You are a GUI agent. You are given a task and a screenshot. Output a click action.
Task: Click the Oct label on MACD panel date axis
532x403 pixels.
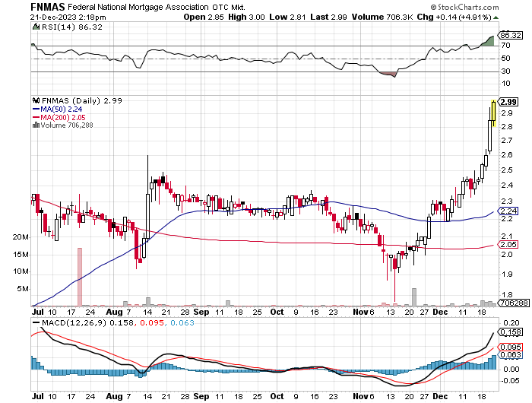tap(277, 397)
